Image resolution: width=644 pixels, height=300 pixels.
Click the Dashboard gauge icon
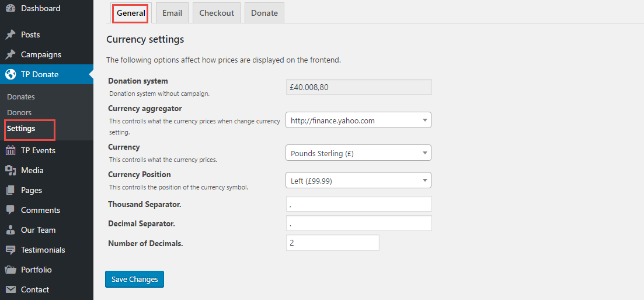point(11,9)
